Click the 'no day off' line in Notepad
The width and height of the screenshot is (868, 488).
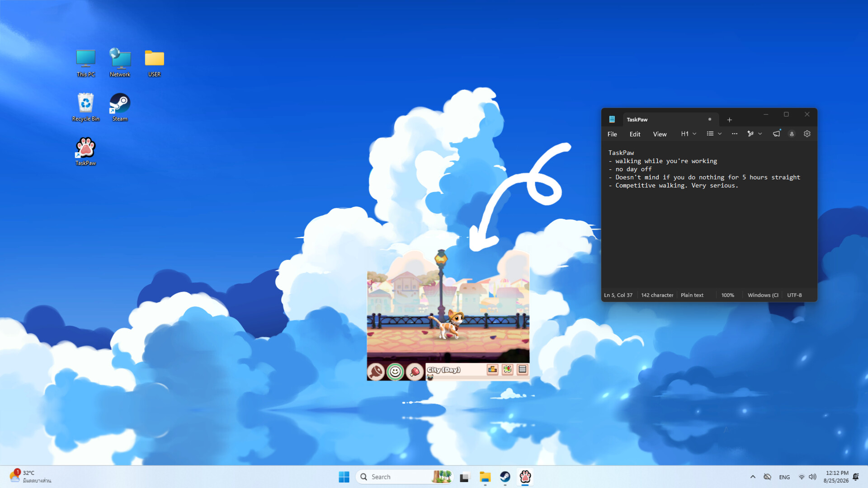pos(630,169)
